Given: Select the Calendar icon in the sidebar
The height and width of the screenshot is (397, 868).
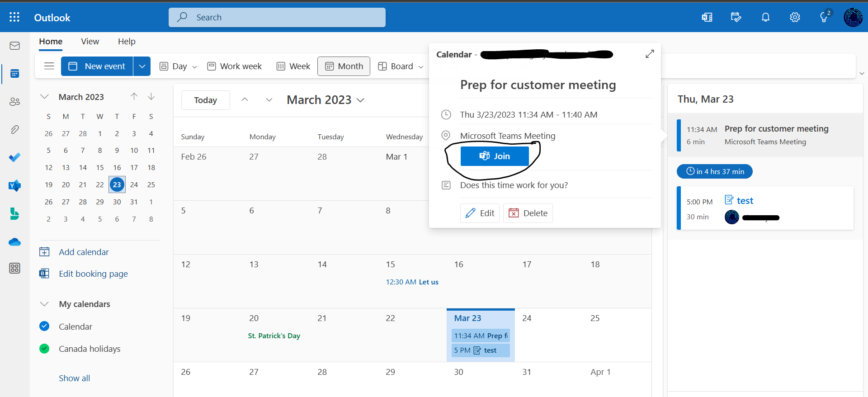Looking at the screenshot, I should click(14, 74).
